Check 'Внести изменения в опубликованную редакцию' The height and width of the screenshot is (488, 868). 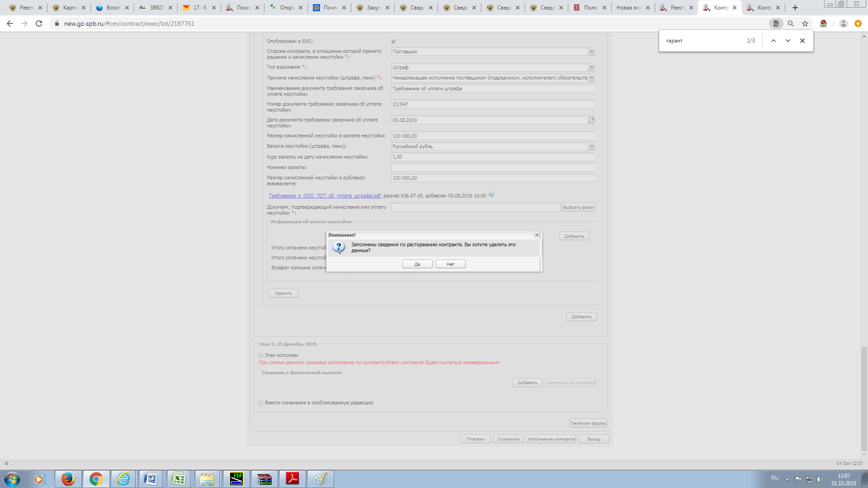[x=261, y=403]
